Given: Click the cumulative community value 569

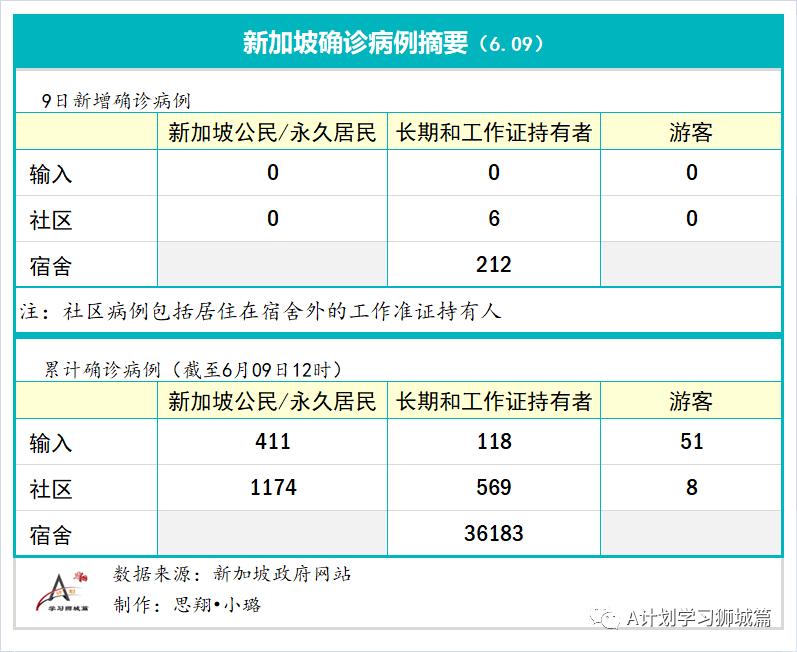Looking at the screenshot, I should point(494,487).
